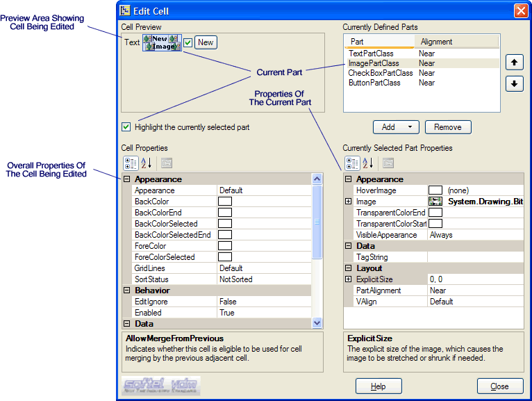532x401 pixels.
Task: Collapse Behavior category in Cell Properties
Action: 127,290
